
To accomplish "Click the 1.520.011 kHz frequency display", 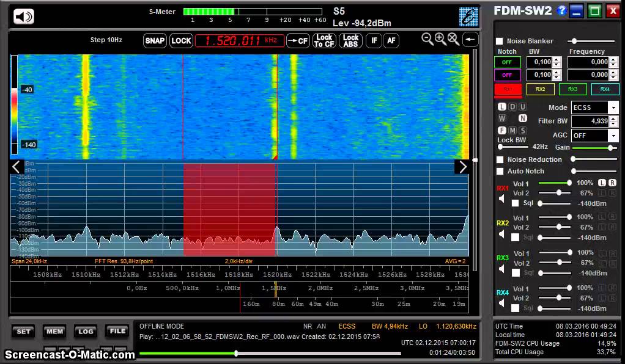I will pos(240,41).
